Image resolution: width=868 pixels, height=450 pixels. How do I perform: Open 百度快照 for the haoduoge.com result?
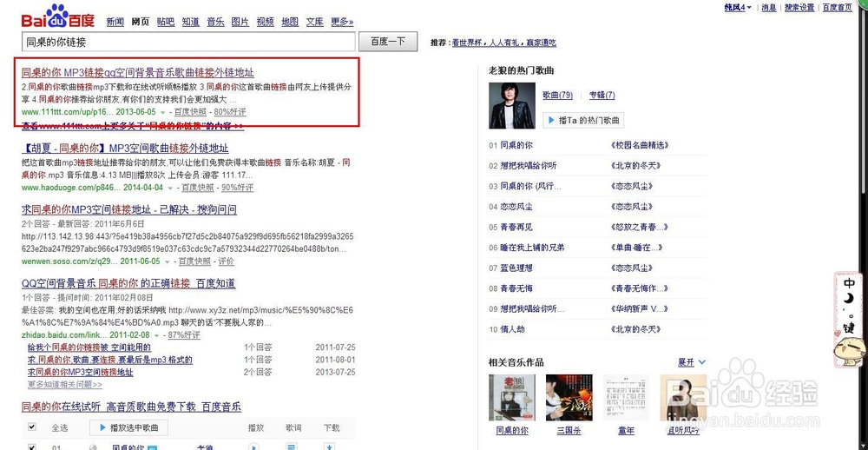point(198,188)
